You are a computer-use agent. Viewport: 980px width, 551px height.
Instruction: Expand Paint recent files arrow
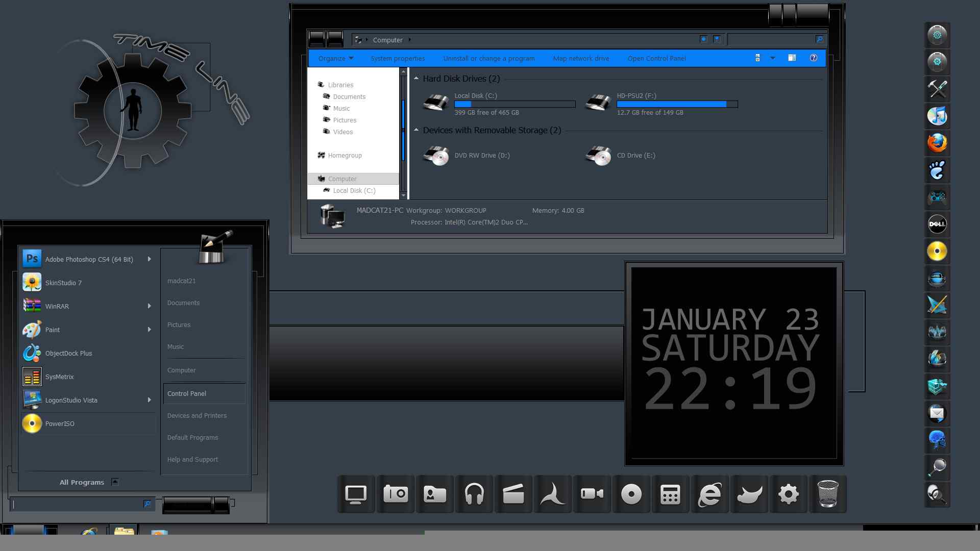point(149,330)
